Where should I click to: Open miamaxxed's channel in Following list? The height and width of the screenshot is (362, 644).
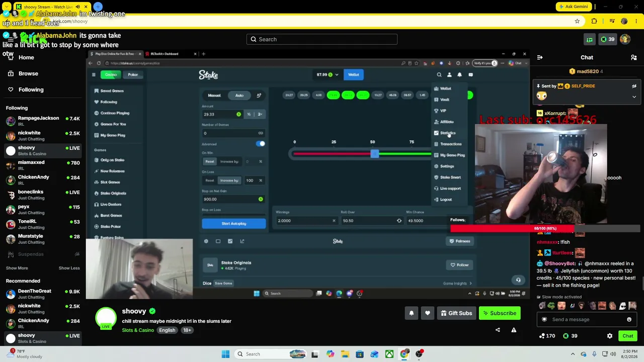pyautogui.click(x=43, y=165)
